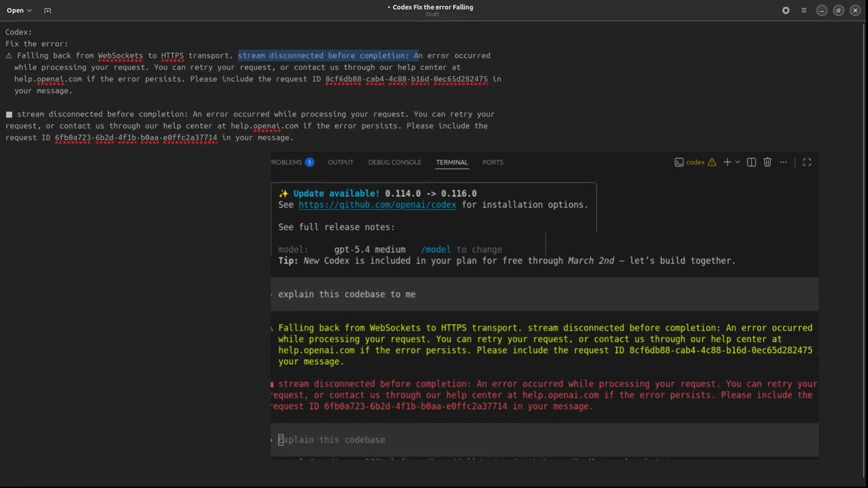
Task: Open the github.com/openai/codex link
Action: click(x=377, y=205)
